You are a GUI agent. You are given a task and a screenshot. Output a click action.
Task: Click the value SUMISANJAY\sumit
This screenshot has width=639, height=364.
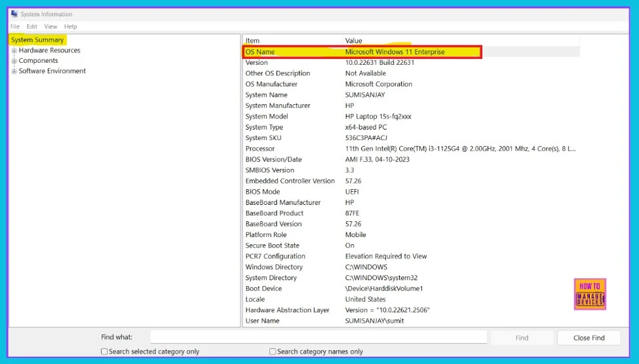pos(374,321)
